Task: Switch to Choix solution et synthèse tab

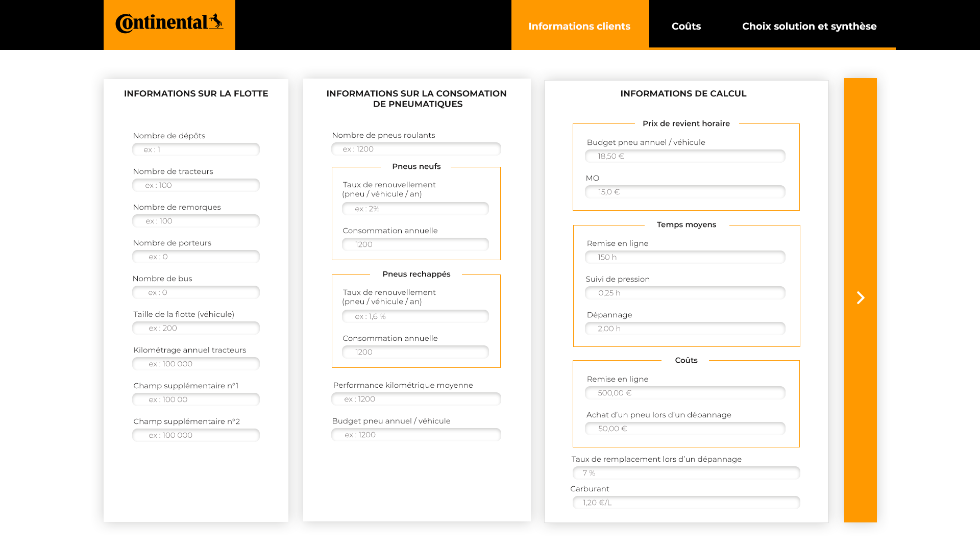Action: point(809,26)
